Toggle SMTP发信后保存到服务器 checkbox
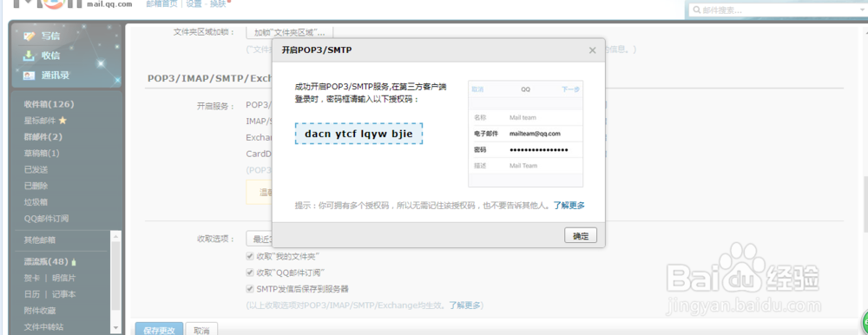The height and width of the screenshot is (335, 868). pos(250,288)
